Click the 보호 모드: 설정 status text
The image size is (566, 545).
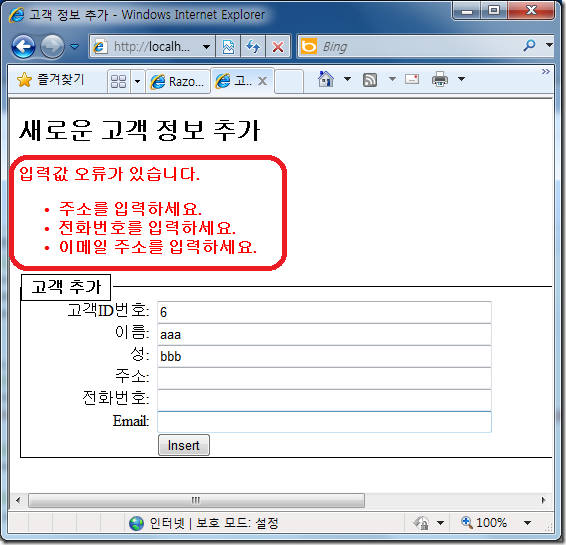[x=237, y=523]
